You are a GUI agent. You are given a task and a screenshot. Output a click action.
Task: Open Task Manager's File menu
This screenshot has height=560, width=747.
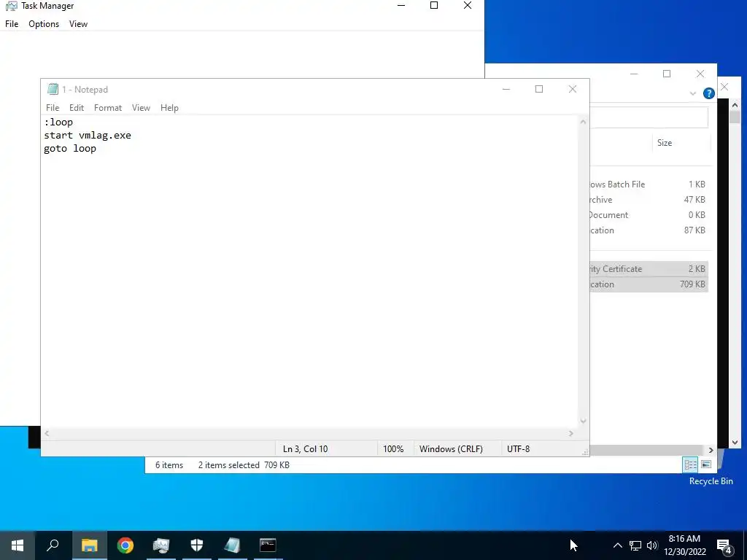[12, 24]
